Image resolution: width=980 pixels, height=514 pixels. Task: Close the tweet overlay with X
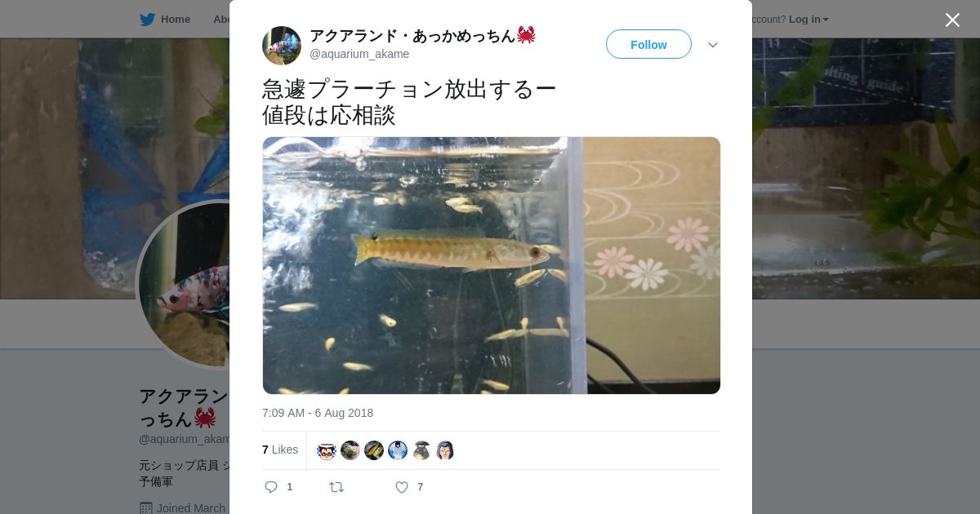pos(952,20)
